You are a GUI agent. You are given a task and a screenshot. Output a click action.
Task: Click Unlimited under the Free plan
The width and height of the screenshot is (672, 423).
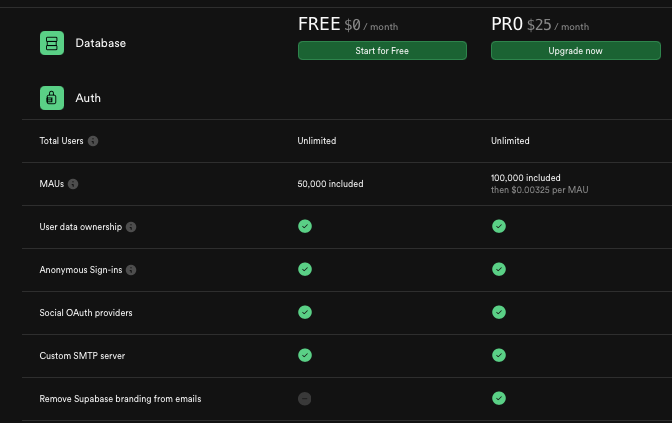pos(317,141)
